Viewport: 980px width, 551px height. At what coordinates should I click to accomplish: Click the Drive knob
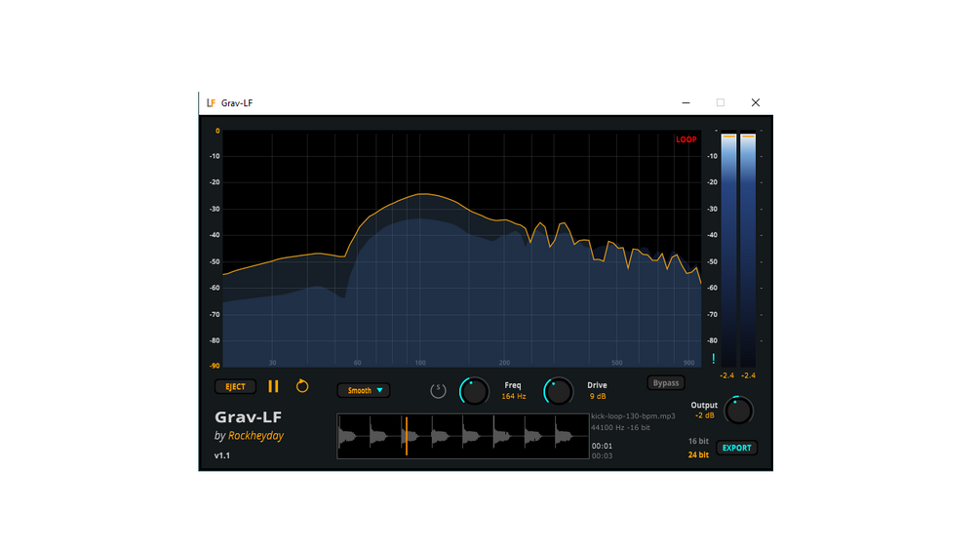[558, 391]
